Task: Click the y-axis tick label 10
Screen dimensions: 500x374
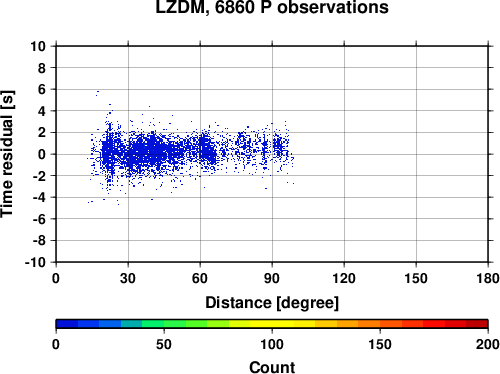Action: tap(38, 46)
